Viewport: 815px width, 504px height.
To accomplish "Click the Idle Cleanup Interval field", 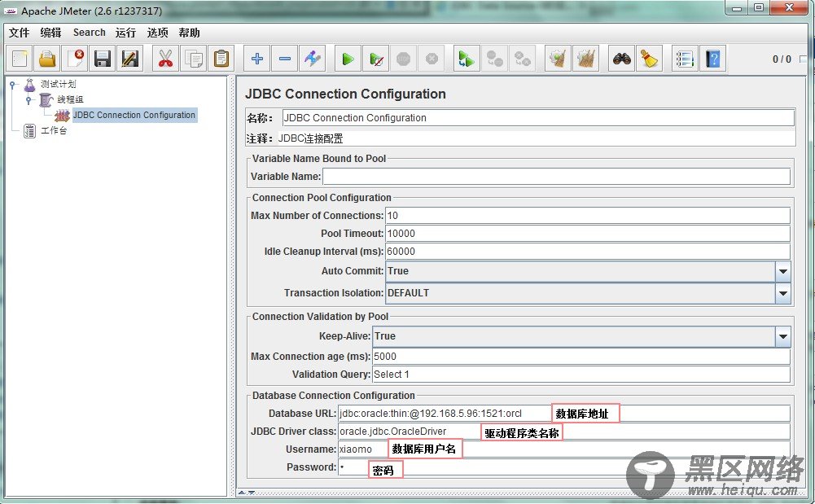I will (587, 252).
